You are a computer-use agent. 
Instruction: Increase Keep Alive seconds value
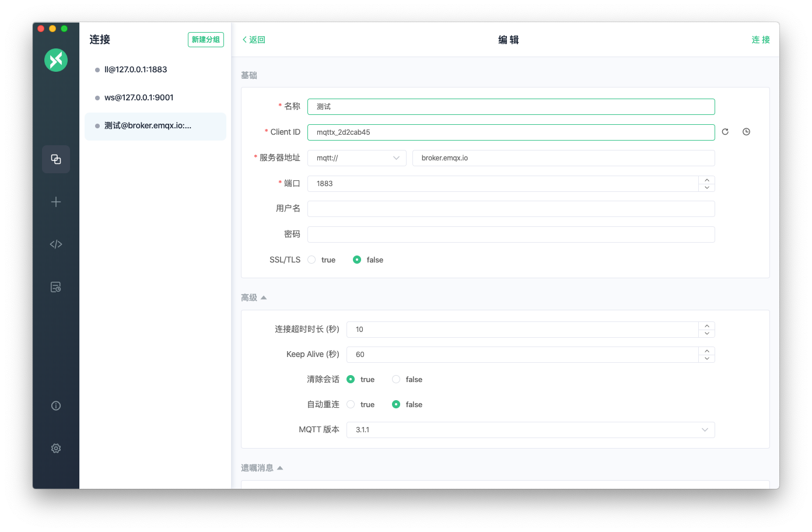(x=707, y=351)
